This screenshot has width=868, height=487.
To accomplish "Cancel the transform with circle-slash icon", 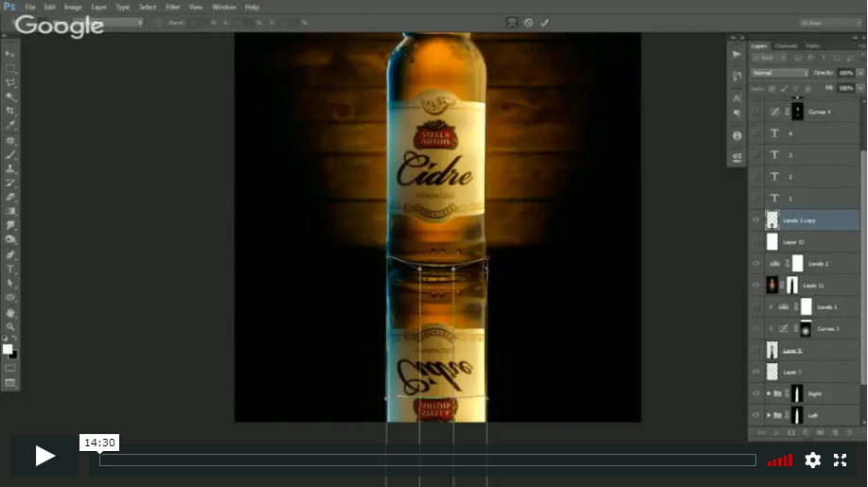I will (x=529, y=23).
